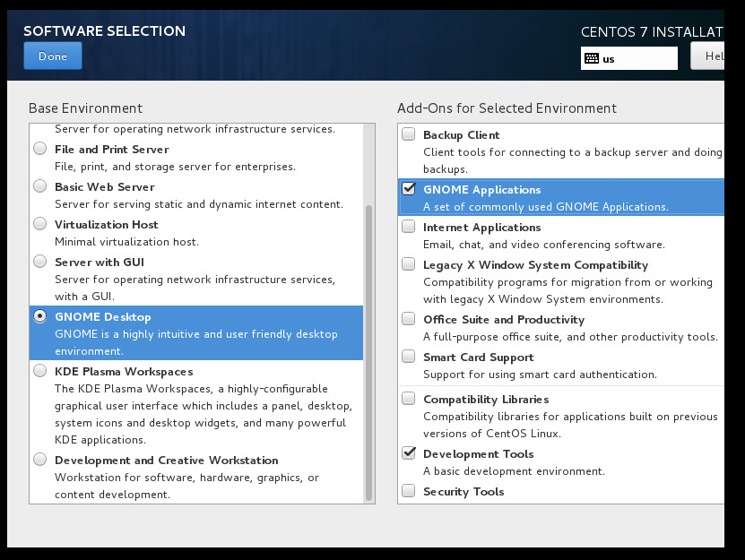Enable Legacy X Window System Compatibility
Image resolution: width=745 pixels, height=560 pixels.
pos(409,264)
